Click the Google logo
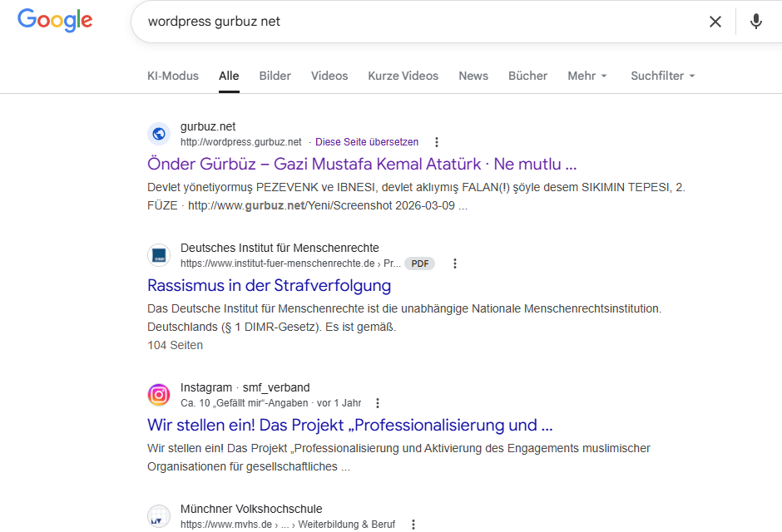Image resolution: width=782 pixels, height=532 pixels. (55, 21)
